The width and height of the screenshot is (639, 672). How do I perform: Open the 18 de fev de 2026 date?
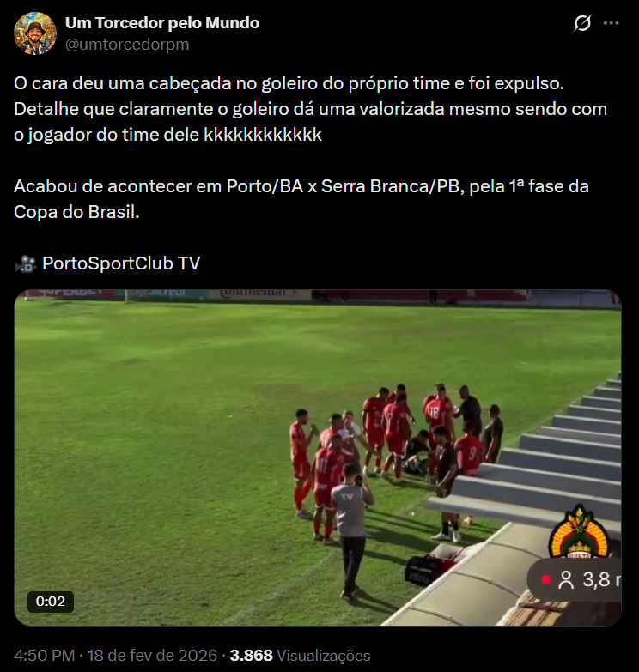pyautogui.click(x=152, y=656)
